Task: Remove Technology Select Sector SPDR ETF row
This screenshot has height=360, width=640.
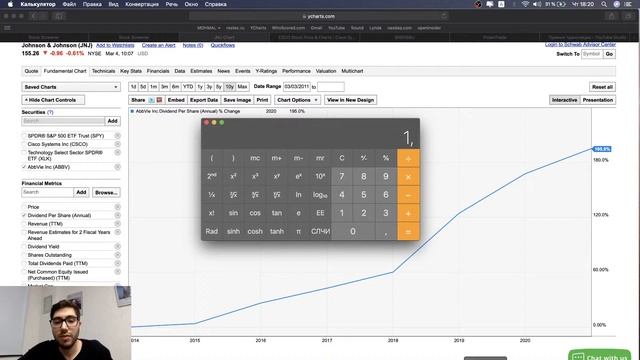Action: 118,152
